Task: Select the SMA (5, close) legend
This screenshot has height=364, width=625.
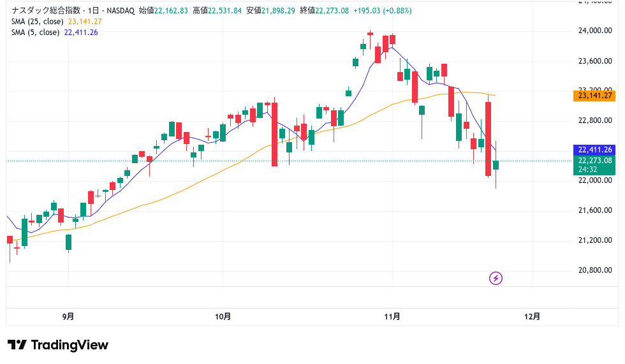Action: point(36,33)
